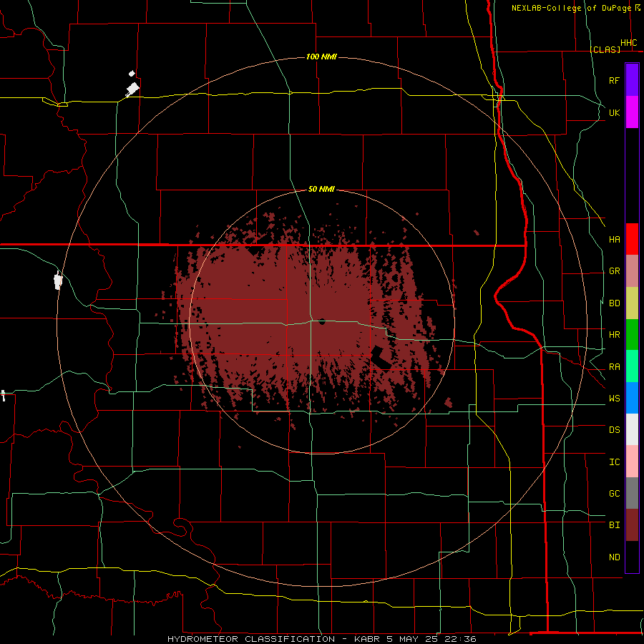
Task: Click the WS blue legend swatch
Action: tap(632, 398)
